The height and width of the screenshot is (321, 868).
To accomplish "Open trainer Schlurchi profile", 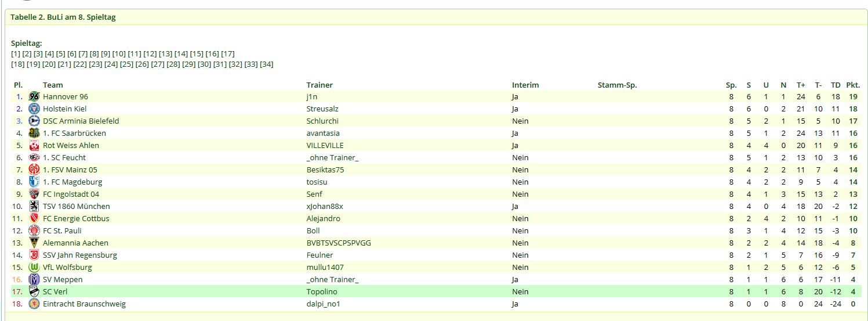I will click(322, 121).
